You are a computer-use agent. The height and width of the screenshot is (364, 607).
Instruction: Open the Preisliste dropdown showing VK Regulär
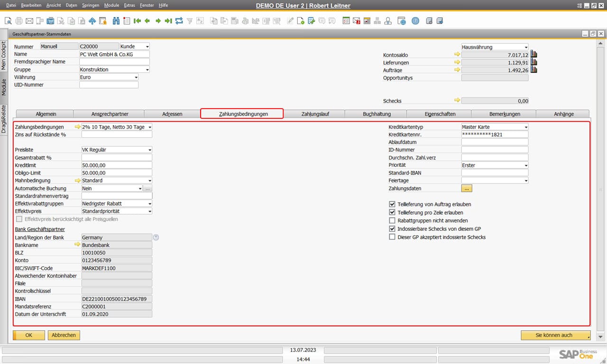pyautogui.click(x=148, y=150)
